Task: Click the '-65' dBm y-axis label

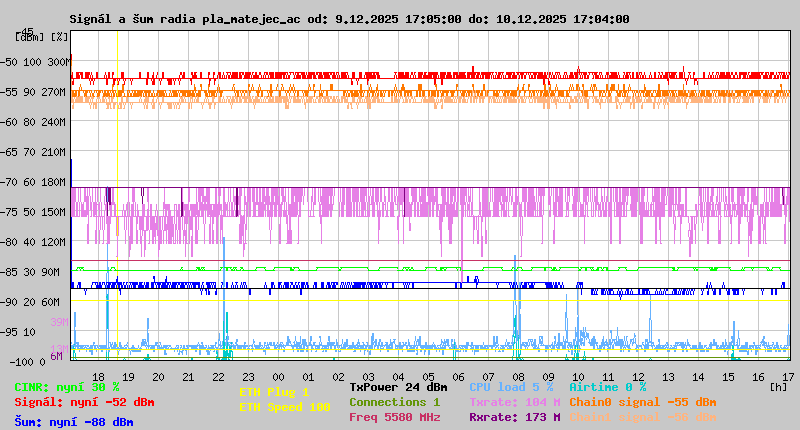Action: 9,153
